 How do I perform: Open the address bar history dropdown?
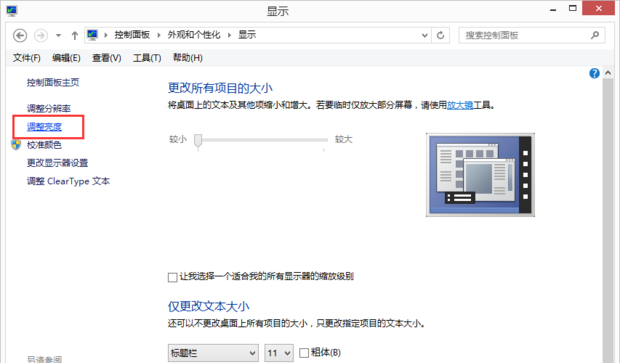click(425, 35)
